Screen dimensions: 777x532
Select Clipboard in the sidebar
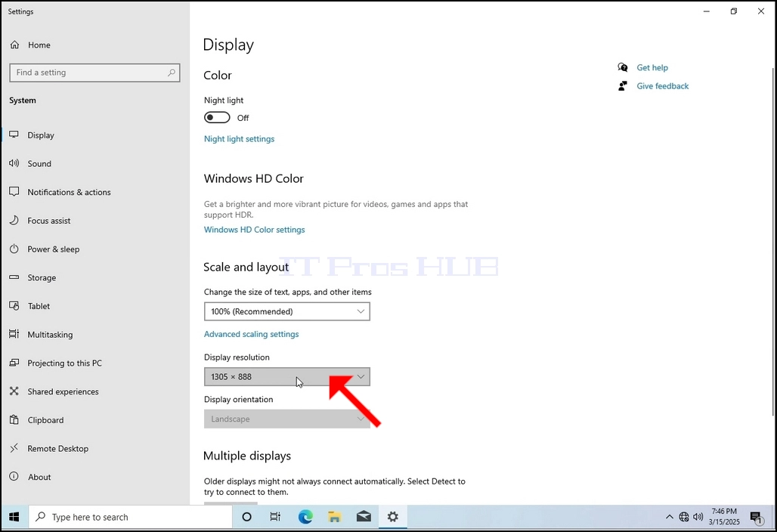[94, 419]
